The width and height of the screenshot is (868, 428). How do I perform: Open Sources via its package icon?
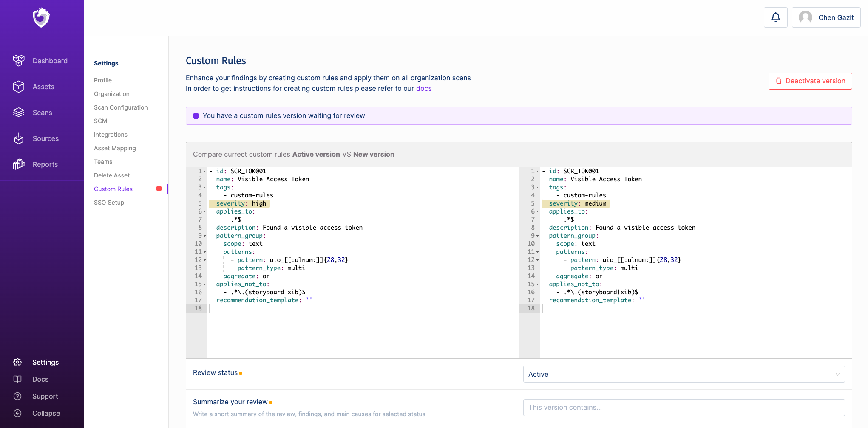(19, 138)
